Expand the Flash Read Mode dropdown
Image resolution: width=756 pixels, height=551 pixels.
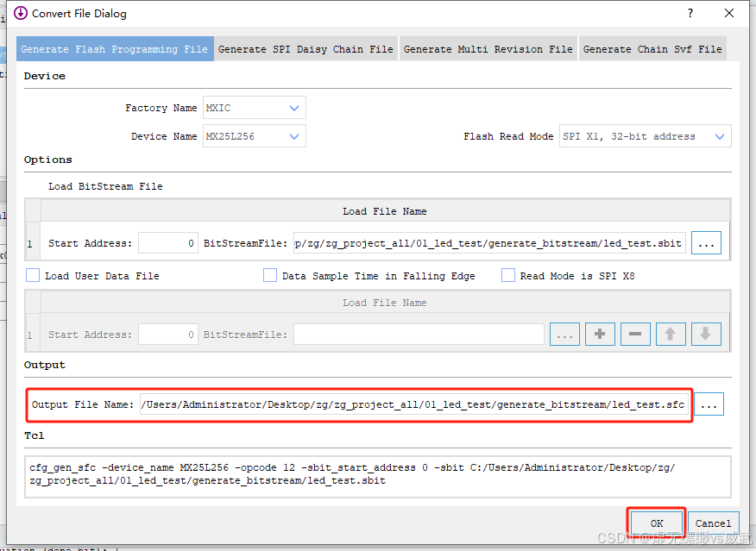[646, 136]
